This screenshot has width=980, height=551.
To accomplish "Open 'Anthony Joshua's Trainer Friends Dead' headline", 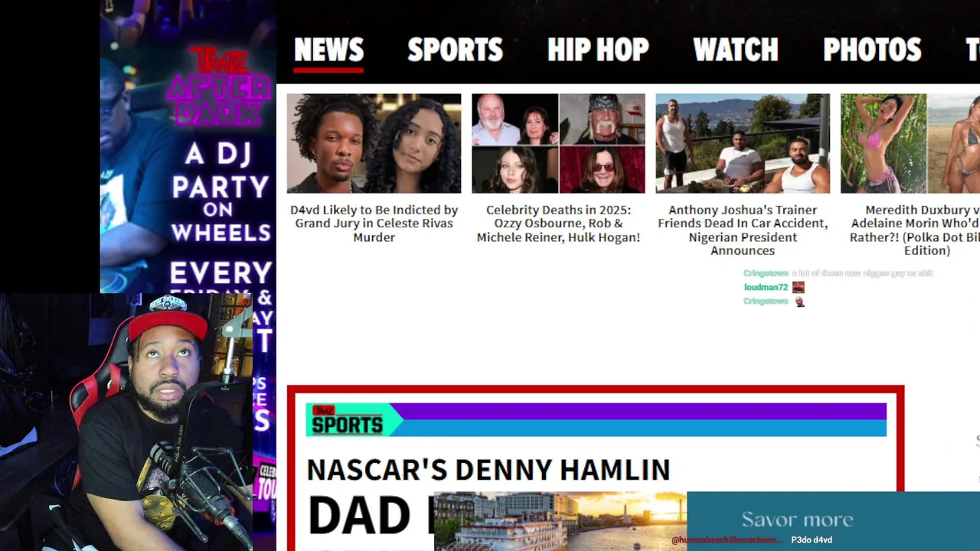I will pos(743,230).
